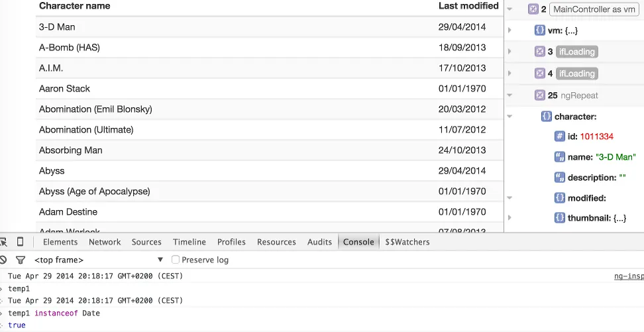The height and width of the screenshot is (332, 644).
Task: Click the string icon beside name
Action: pos(559,157)
